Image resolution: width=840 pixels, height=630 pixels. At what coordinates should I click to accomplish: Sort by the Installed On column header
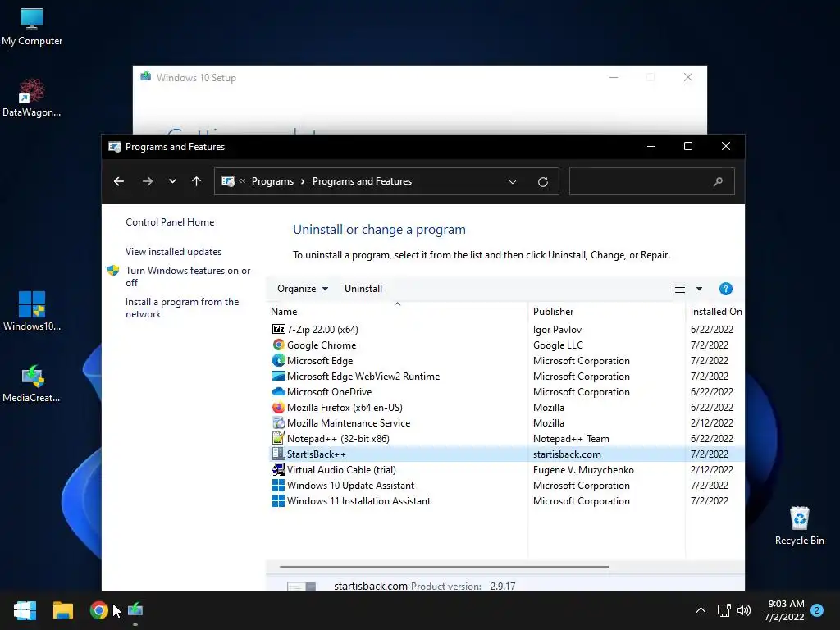pyautogui.click(x=715, y=311)
